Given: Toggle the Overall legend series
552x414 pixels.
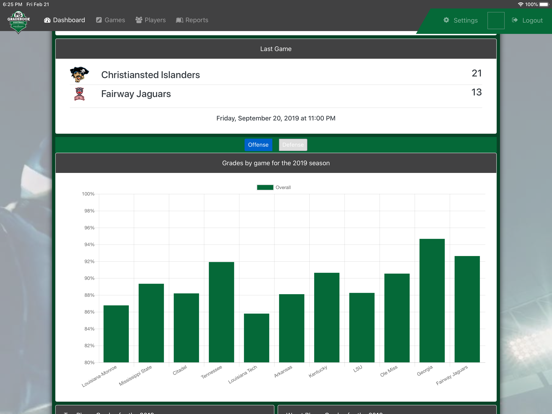Looking at the screenshot, I should [x=274, y=187].
